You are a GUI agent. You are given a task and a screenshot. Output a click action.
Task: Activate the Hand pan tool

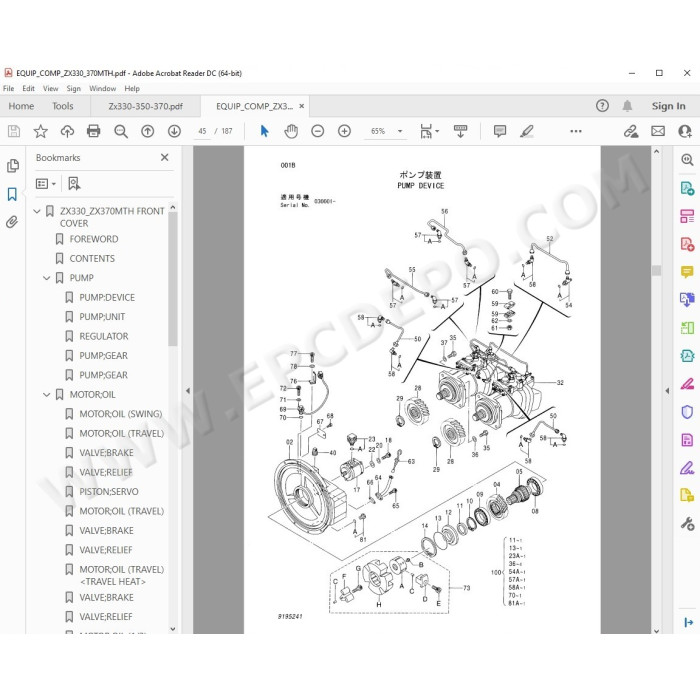pos(291,131)
